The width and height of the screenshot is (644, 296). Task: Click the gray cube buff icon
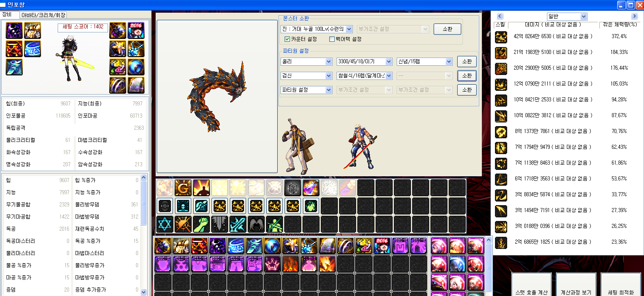[x=293, y=188]
